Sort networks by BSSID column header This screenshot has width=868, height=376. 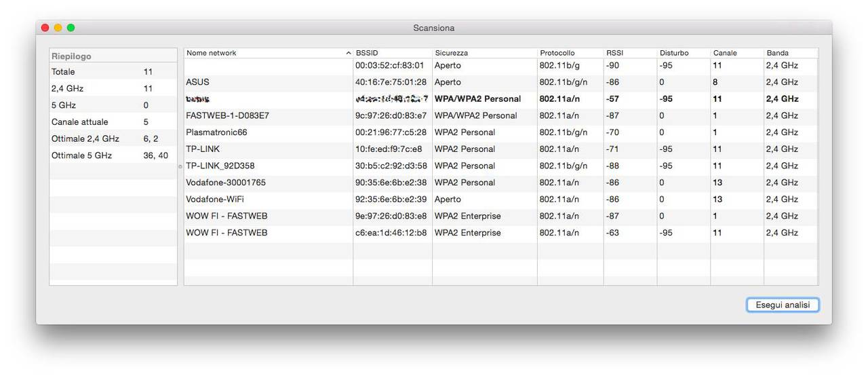[x=392, y=53]
